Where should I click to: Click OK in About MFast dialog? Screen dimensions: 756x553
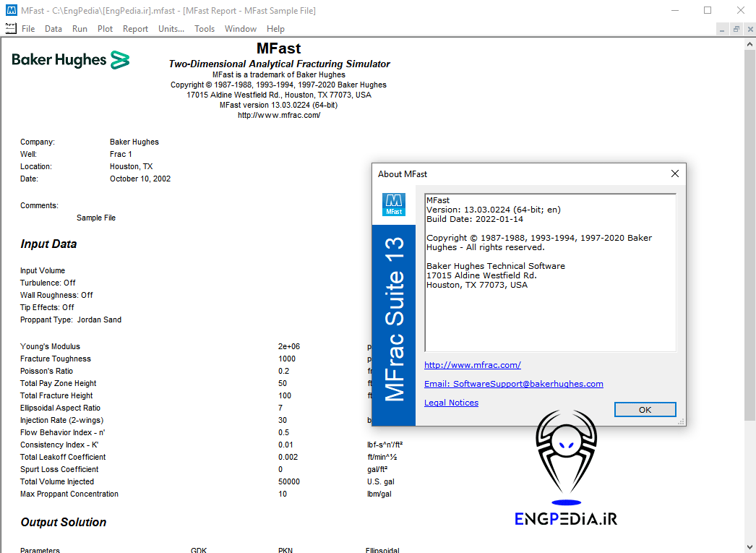tap(645, 409)
